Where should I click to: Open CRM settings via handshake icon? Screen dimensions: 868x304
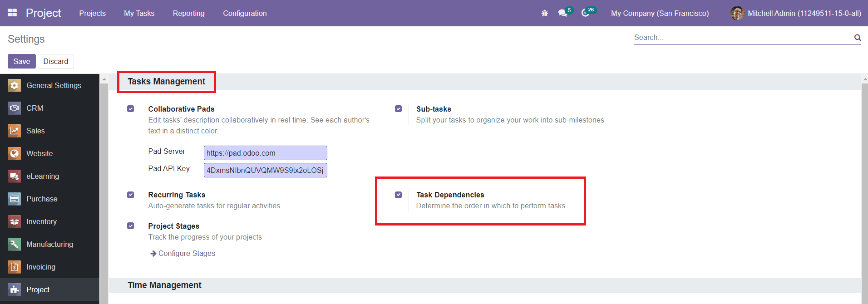(x=15, y=108)
